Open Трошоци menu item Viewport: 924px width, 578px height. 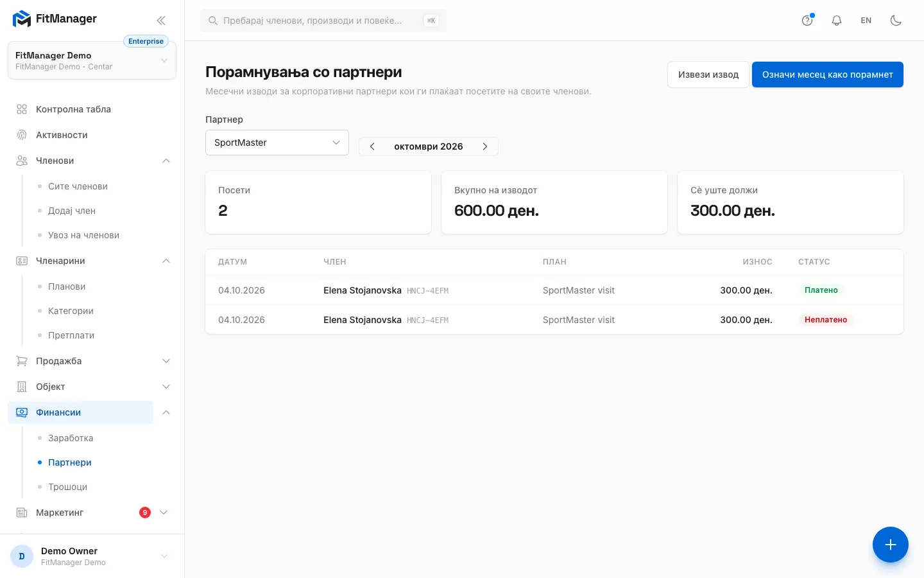click(x=67, y=487)
